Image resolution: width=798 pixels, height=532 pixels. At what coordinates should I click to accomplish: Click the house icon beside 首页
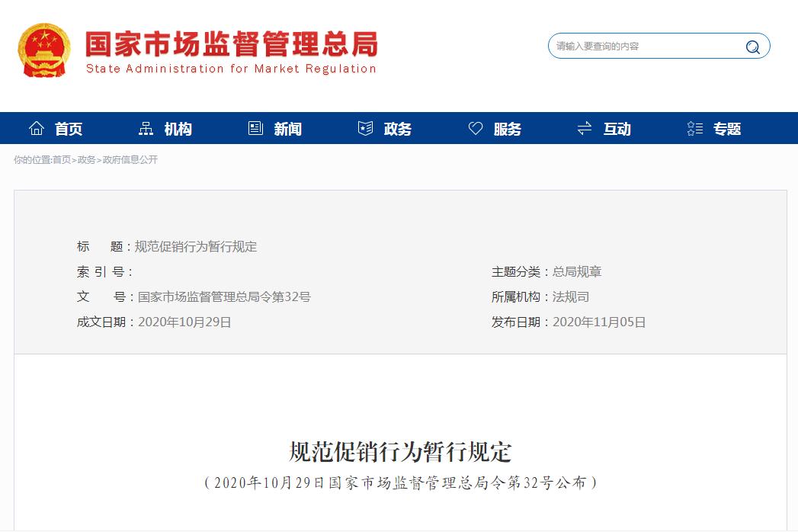[x=37, y=128]
